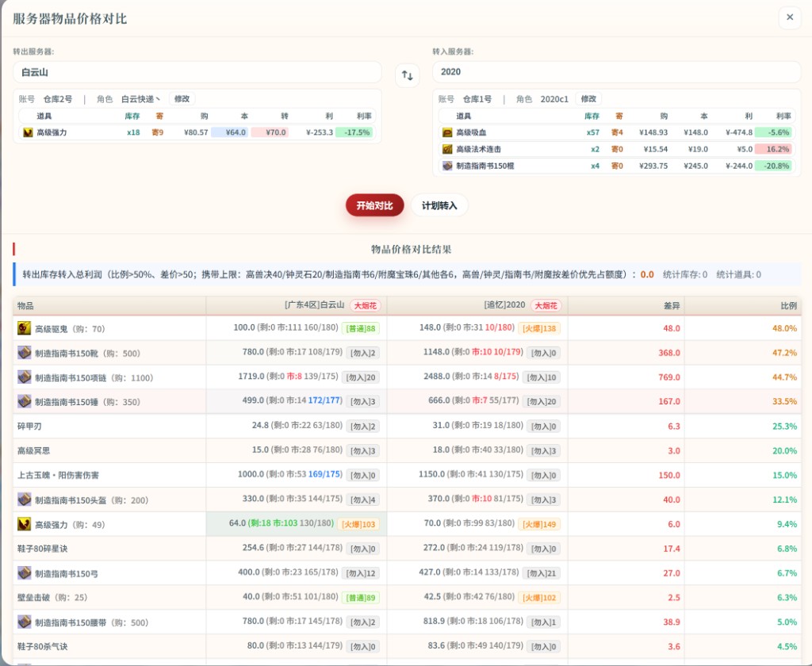
Task: Click the 制造指南书150靴 row icon
Action: point(25,353)
